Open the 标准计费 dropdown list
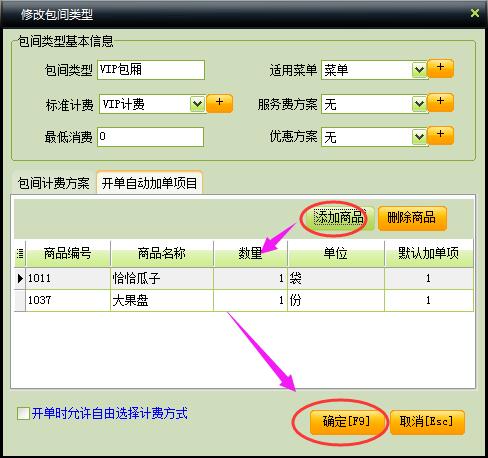Screen dimensions: 488x458 (x=197, y=104)
